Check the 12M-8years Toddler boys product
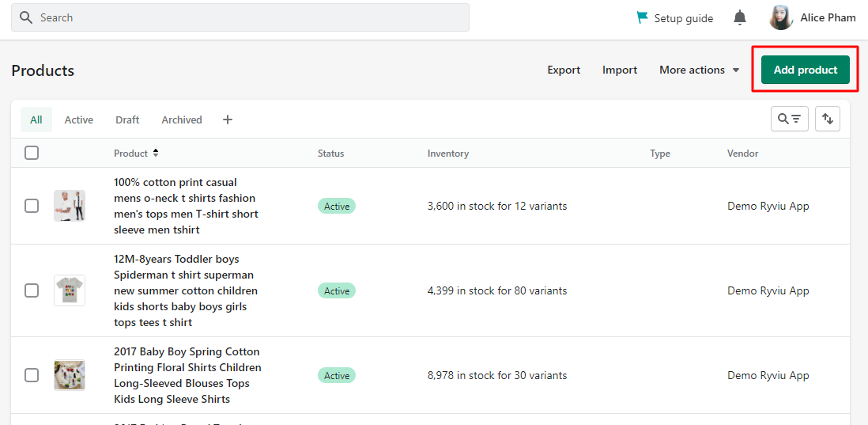The height and width of the screenshot is (425, 868). click(x=32, y=290)
